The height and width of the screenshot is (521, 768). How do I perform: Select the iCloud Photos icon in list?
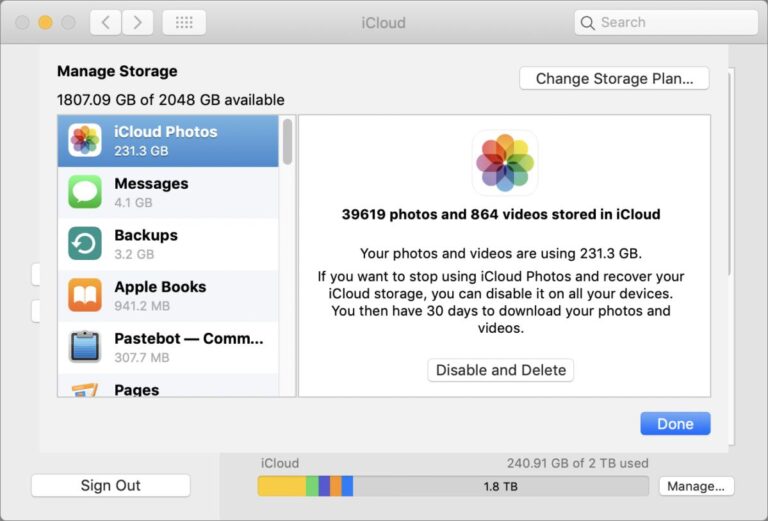click(85, 141)
